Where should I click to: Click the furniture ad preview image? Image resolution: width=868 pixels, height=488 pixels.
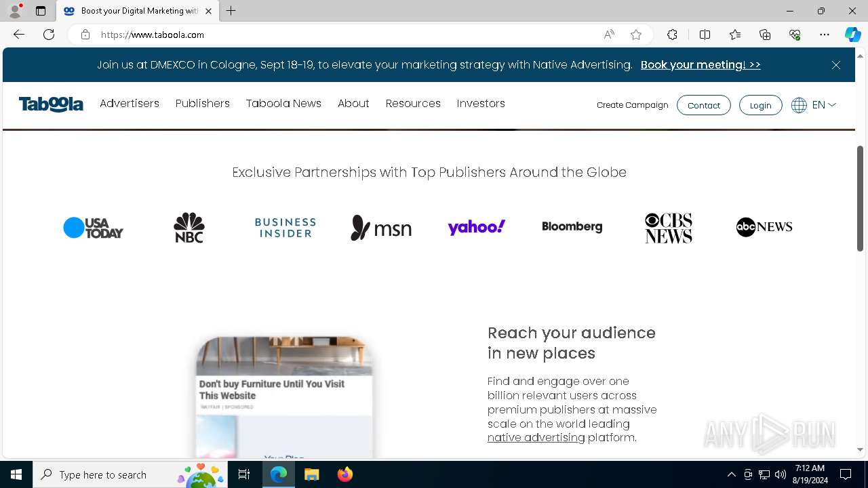pyautogui.click(x=284, y=356)
